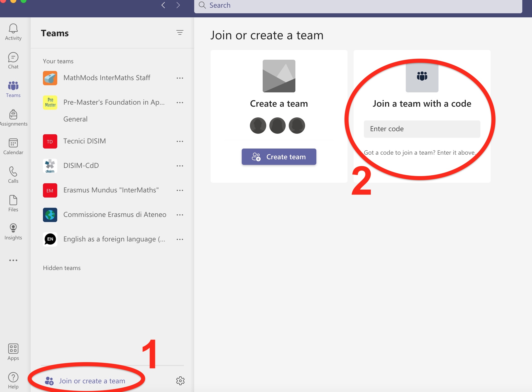Open the manage teams gear icon

tap(180, 381)
